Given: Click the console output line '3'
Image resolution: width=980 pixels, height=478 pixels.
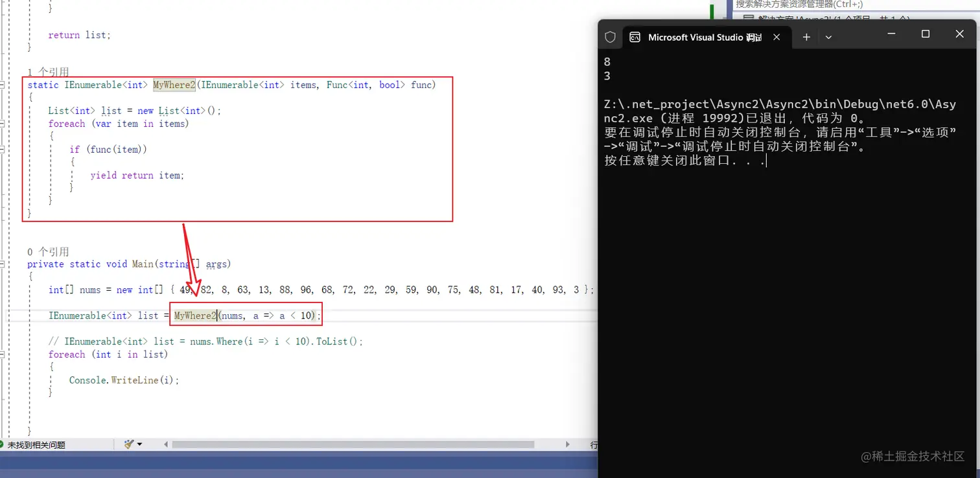Looking at the screenshot, I should (607, 76).
